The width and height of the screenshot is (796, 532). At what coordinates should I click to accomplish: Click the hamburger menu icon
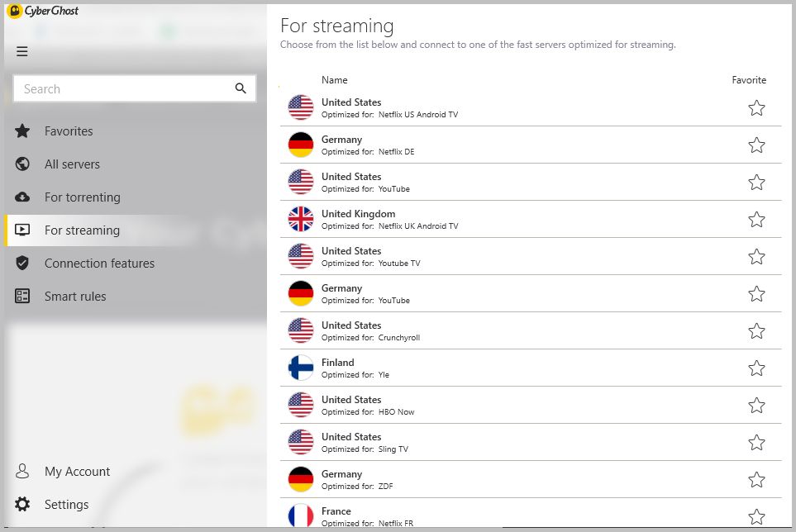click(22, 51)
